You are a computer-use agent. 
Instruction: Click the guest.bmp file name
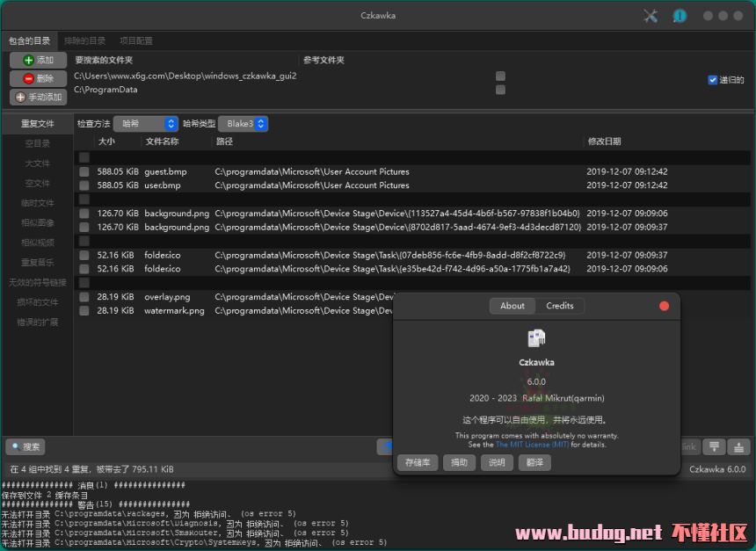click(165, 171)
